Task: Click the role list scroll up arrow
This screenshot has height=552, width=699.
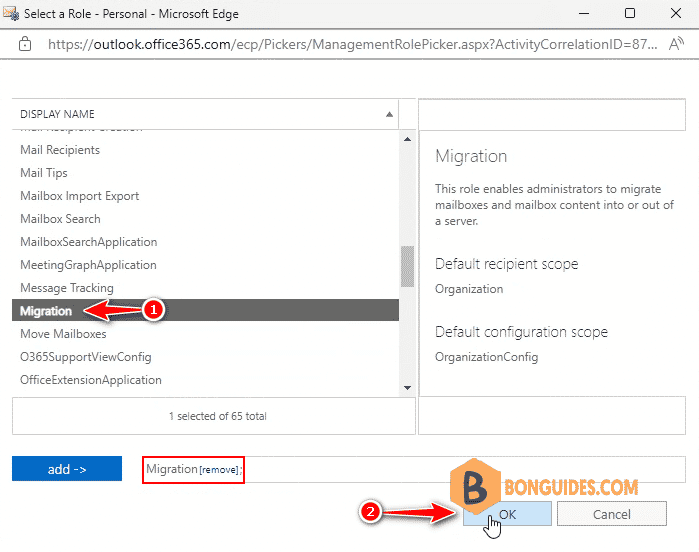Action: [407, 139]
